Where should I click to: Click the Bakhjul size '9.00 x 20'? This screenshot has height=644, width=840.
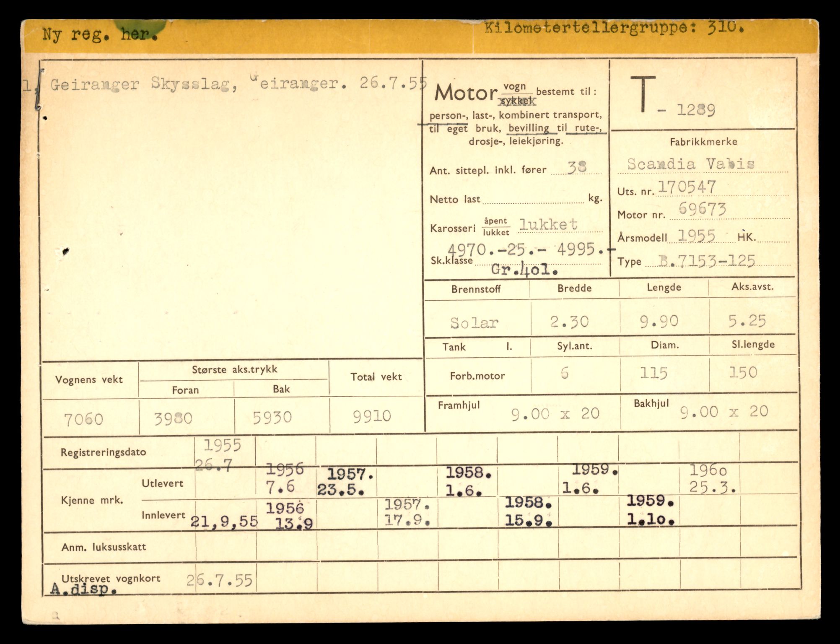click(724, 412)
